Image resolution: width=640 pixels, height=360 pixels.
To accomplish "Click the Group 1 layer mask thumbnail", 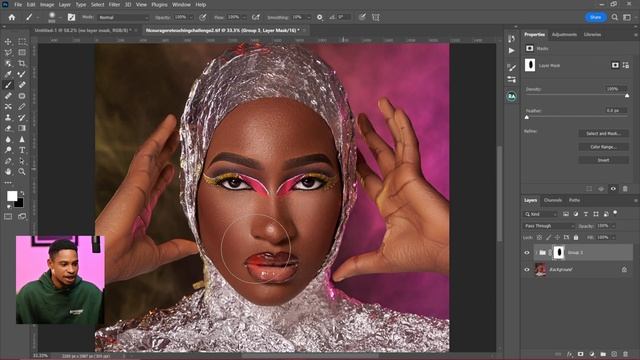I will click(559, 253).
